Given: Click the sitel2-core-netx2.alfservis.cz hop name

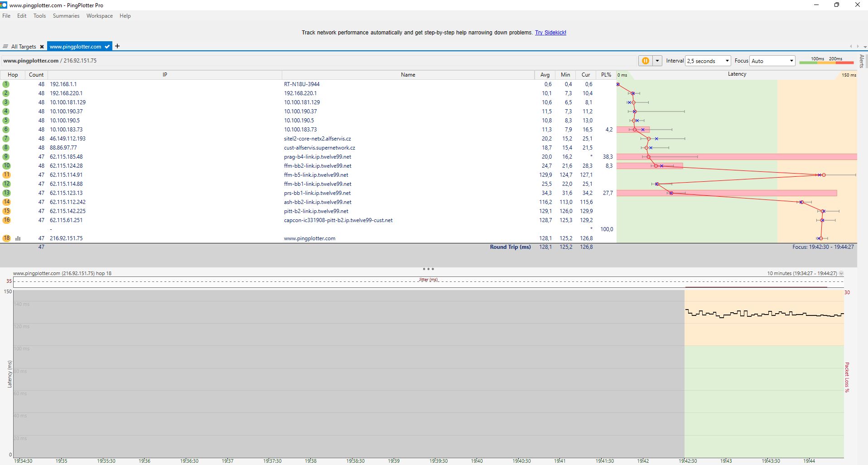Looking at the screenshot, I should (318, 139).
